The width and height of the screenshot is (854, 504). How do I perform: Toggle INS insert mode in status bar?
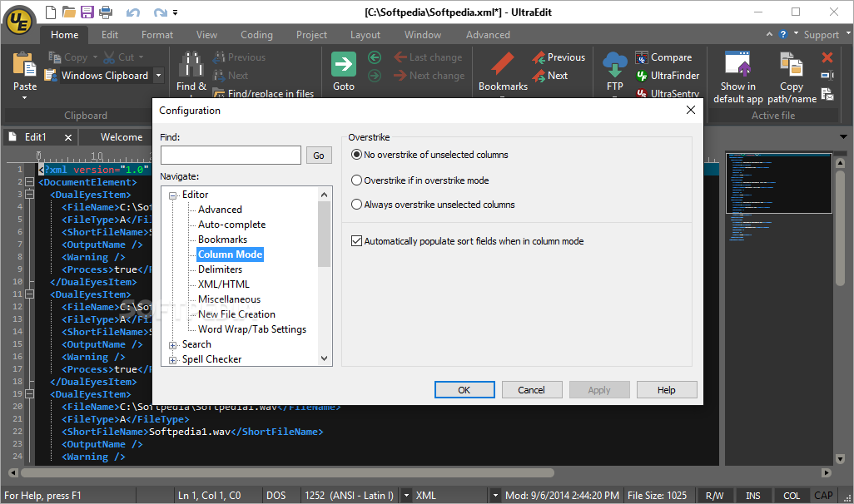753,496
